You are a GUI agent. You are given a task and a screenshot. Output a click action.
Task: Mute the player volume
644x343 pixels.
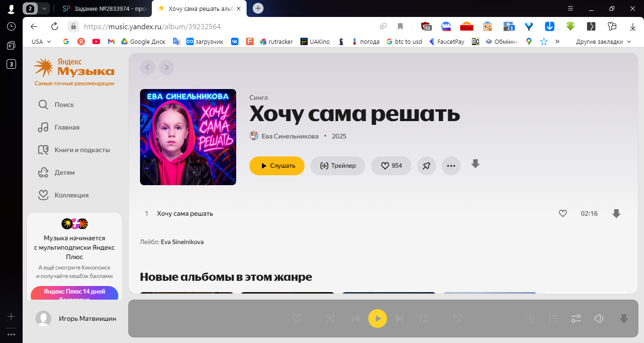(x=599, y=318)
